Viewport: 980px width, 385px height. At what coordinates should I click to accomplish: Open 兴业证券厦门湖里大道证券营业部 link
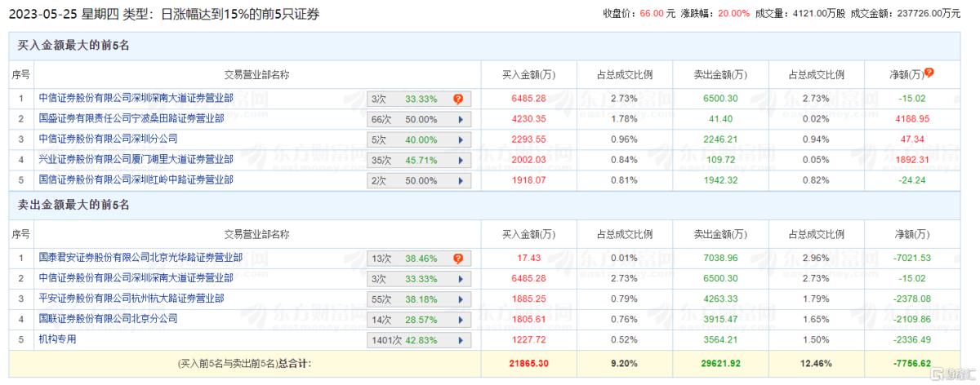(x=136, y=159)
